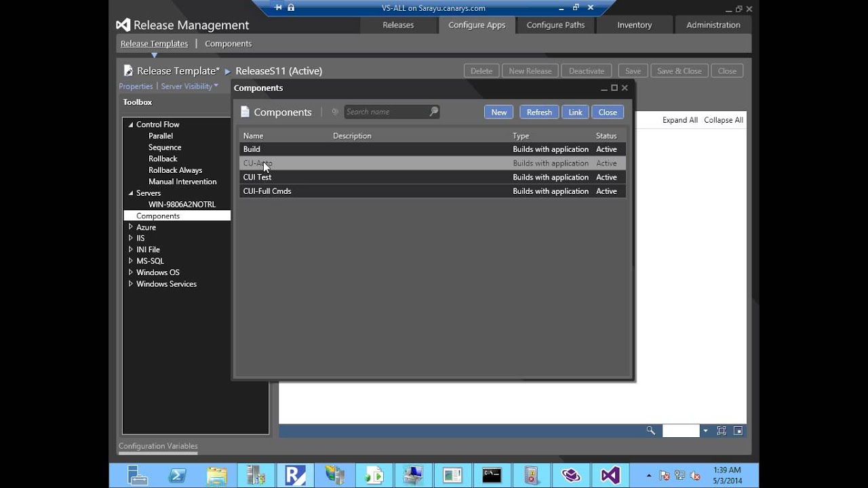Open PowerShell from the taskbar

coord(178,475)
